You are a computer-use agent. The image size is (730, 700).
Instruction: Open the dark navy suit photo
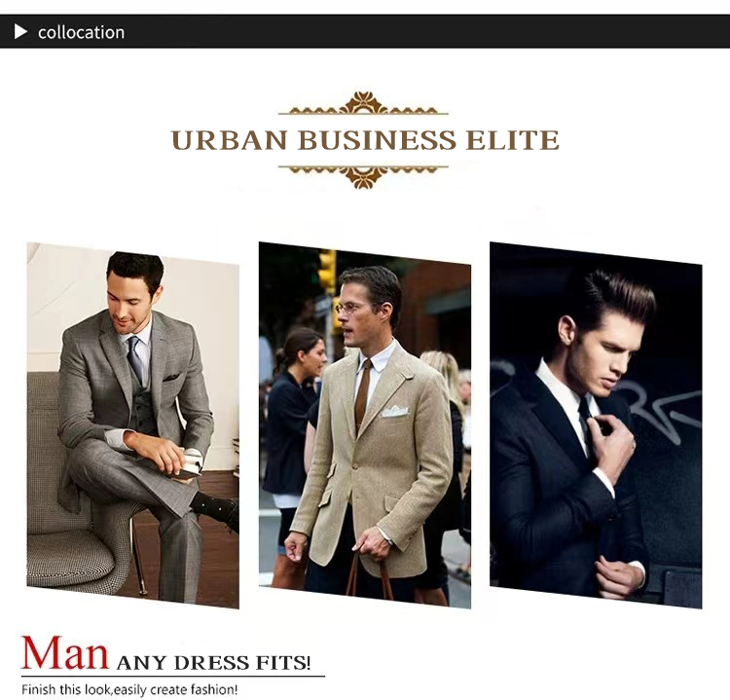tap(596, 425)
